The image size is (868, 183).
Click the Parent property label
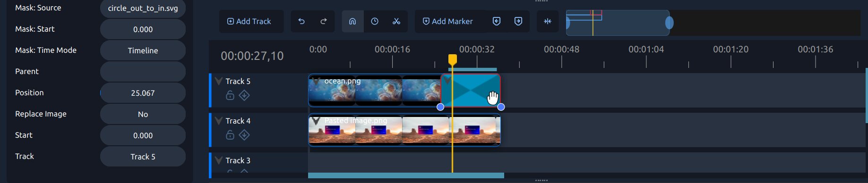[x=27, y=71]
